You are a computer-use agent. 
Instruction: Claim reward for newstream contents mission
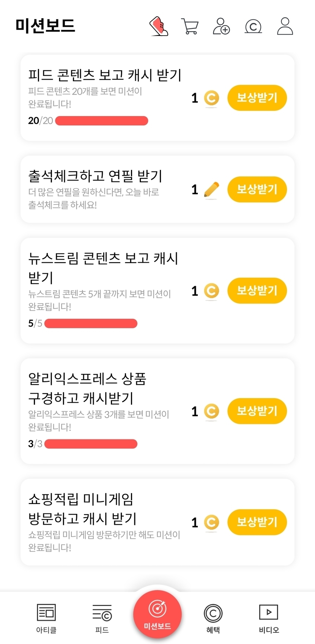pyautogui.click(x=257, y=291)
